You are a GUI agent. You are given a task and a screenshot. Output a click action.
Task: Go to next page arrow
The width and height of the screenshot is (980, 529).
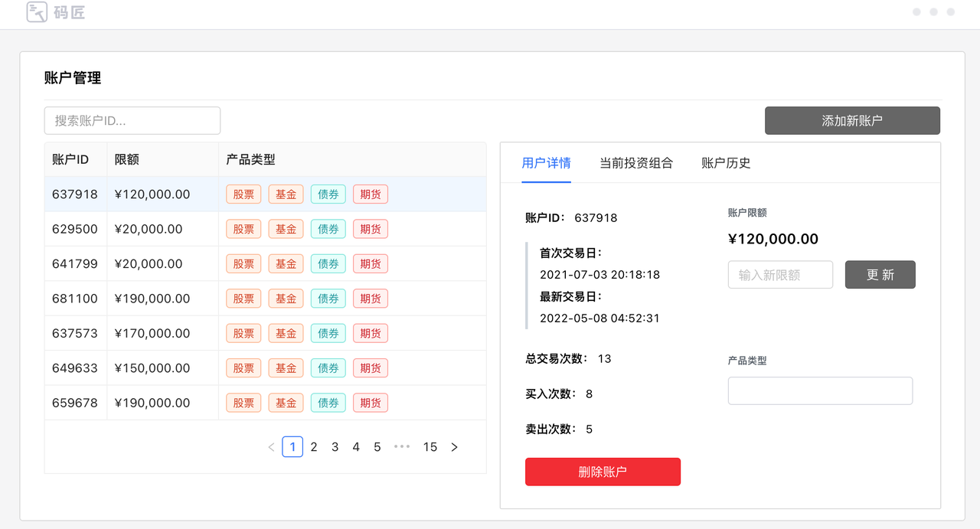454,447
